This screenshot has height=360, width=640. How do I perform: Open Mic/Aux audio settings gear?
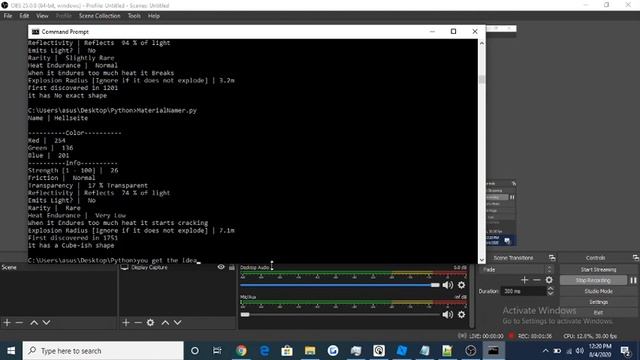point(461,314)
